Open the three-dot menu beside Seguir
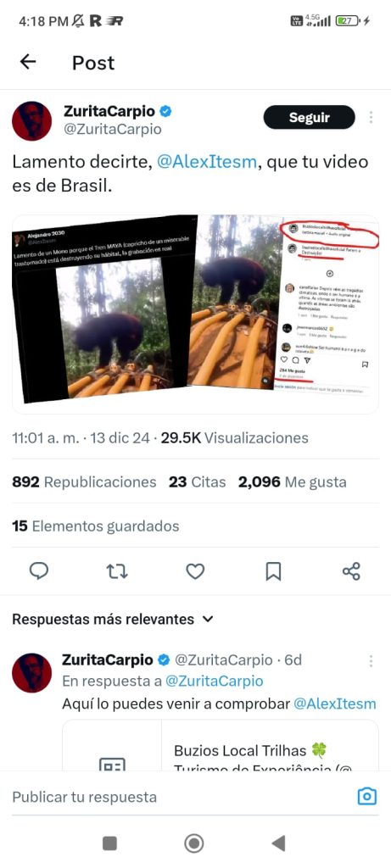Image resolution: width=391 pixels, height=868 pixels. pyautogui.click(x=371, y=117)
